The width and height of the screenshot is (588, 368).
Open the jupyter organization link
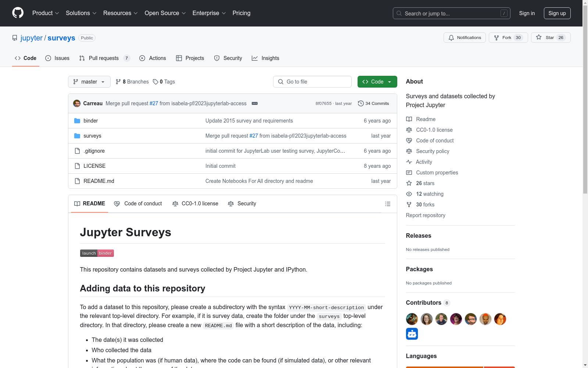[x=32, y=38]
